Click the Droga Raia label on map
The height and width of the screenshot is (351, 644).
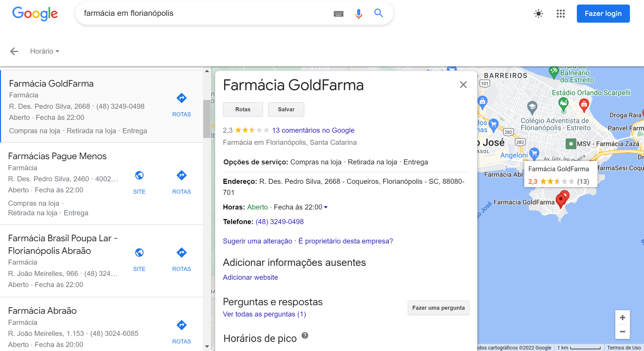[x=625, y=115]
